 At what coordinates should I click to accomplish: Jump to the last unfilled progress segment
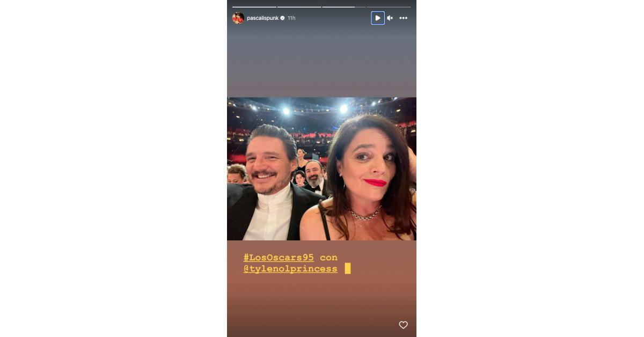click(389, 7)
